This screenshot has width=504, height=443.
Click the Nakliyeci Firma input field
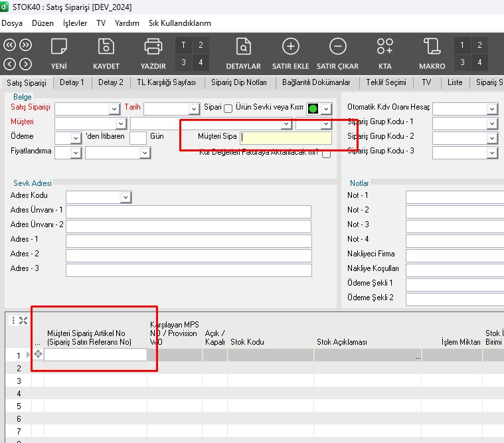pos(455,254)
